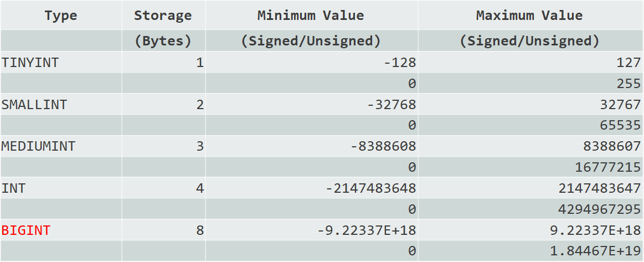
Task: Click the -8388608 minimum value
Action: [383, 147]
